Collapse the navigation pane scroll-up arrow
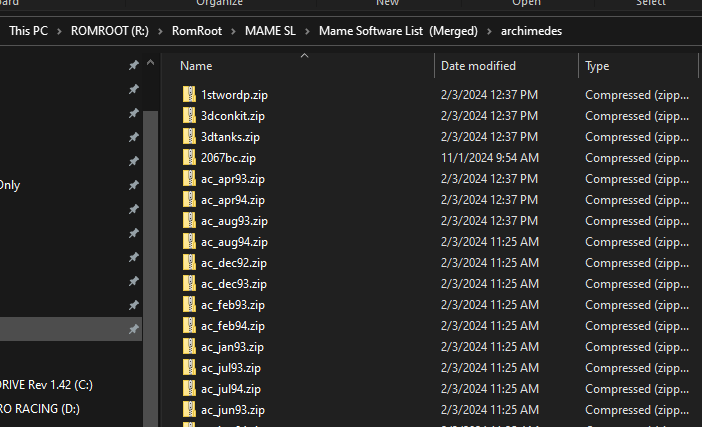702x427 pixels. coord(151,63)
